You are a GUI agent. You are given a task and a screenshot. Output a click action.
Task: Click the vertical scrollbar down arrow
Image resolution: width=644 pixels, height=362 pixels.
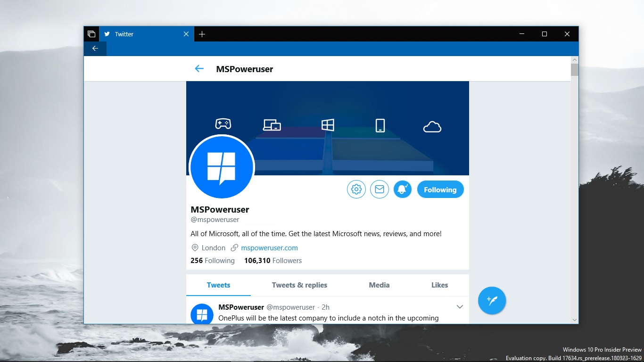(574, 320)
